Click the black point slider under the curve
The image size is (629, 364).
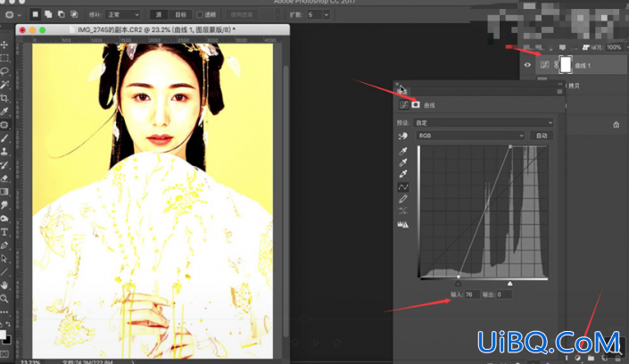[458, 284]
